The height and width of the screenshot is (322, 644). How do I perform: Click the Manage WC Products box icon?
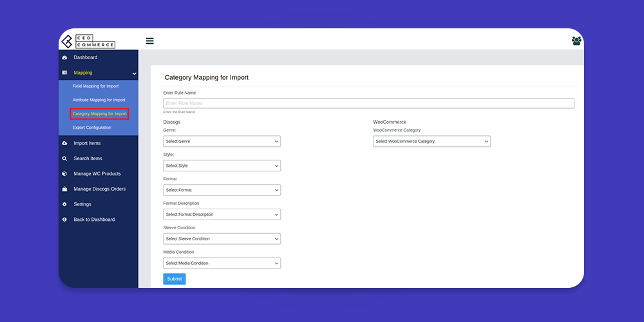(64, 174)
